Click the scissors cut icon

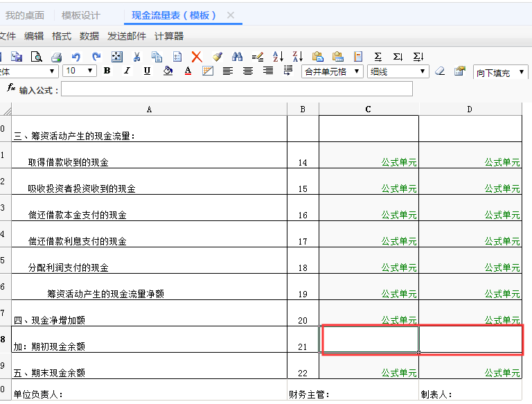tap(137, 57)
